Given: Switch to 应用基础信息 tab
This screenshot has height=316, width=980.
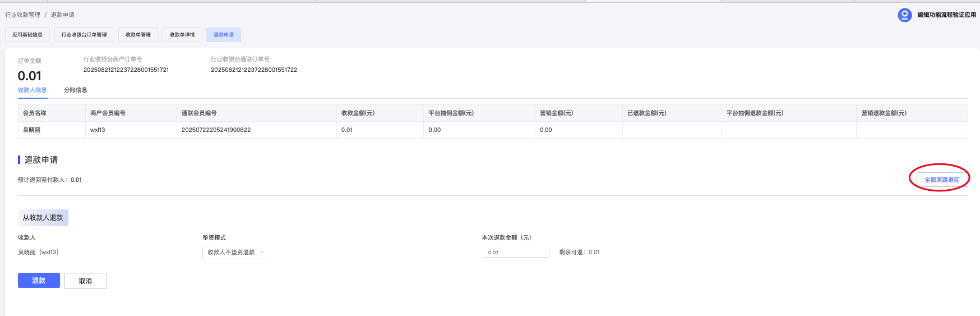Looking at the screenshot, I should pos(27,35).
